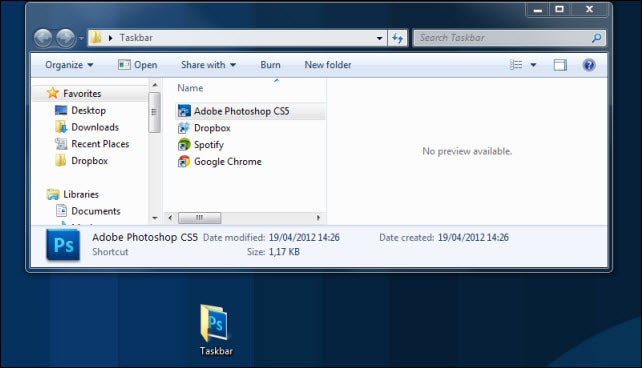Click the Forward navigation arrow
642x368 pixels.
pos(66,38)
